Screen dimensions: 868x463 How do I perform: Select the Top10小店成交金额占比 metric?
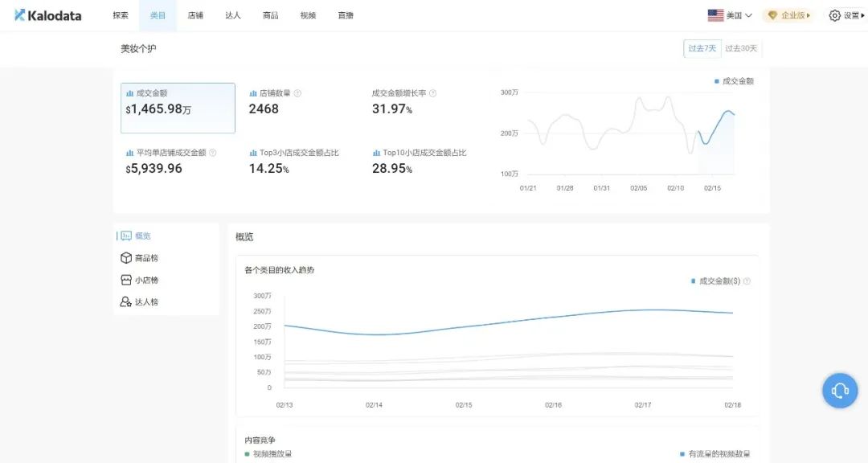[x=419, y=161]
